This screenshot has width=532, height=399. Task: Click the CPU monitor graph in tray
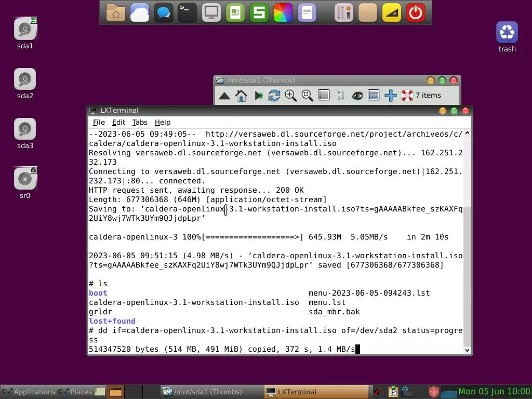[x=448, y=392]
